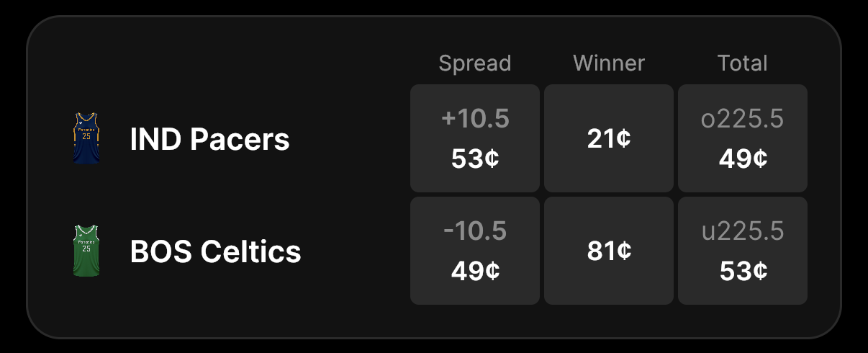Select the Total column header
The width and height of the screenshot is (868, 353).
(x=742, y=63)
